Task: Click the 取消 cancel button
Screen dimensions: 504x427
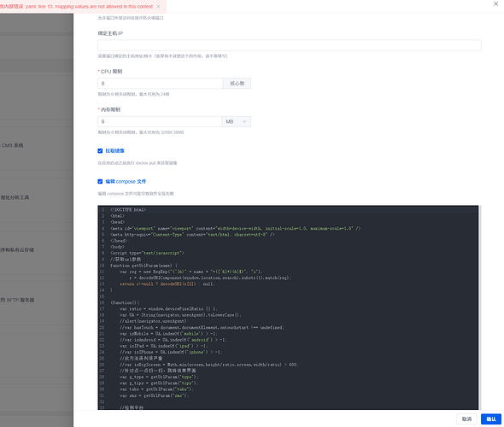Action: [466, 419]
